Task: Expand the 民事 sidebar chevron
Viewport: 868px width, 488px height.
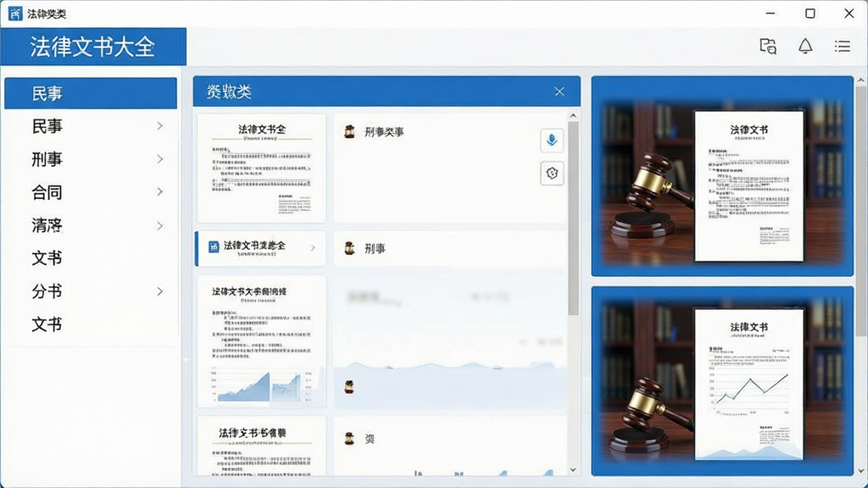Action: click(x=160, y=126)
